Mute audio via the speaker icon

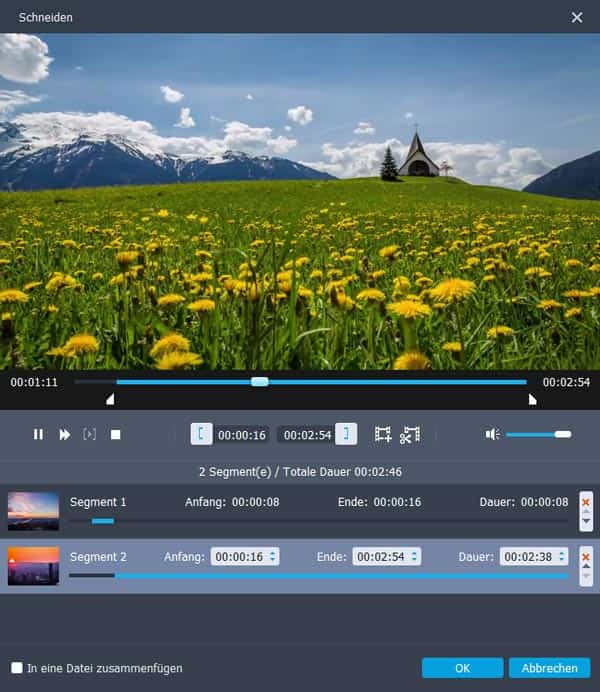pyautogui.click(x=492, y=434)
